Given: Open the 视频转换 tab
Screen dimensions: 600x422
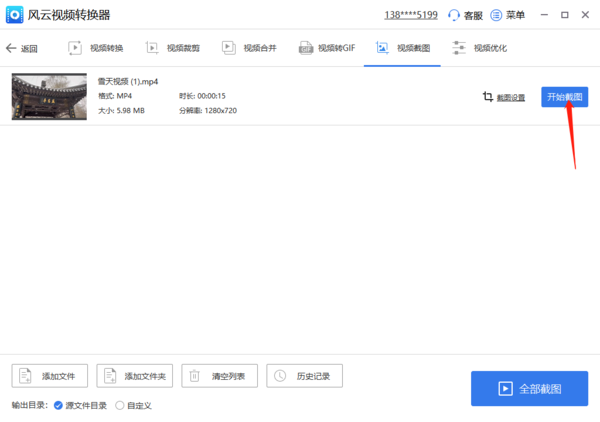Looking at the screenshot, I should tap(96, 48).
